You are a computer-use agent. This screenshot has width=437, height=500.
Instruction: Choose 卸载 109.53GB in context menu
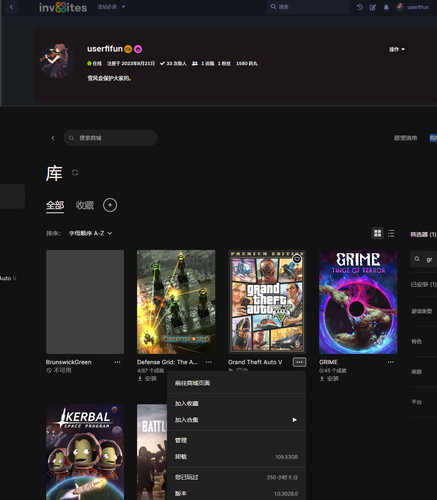coord(236,457)
